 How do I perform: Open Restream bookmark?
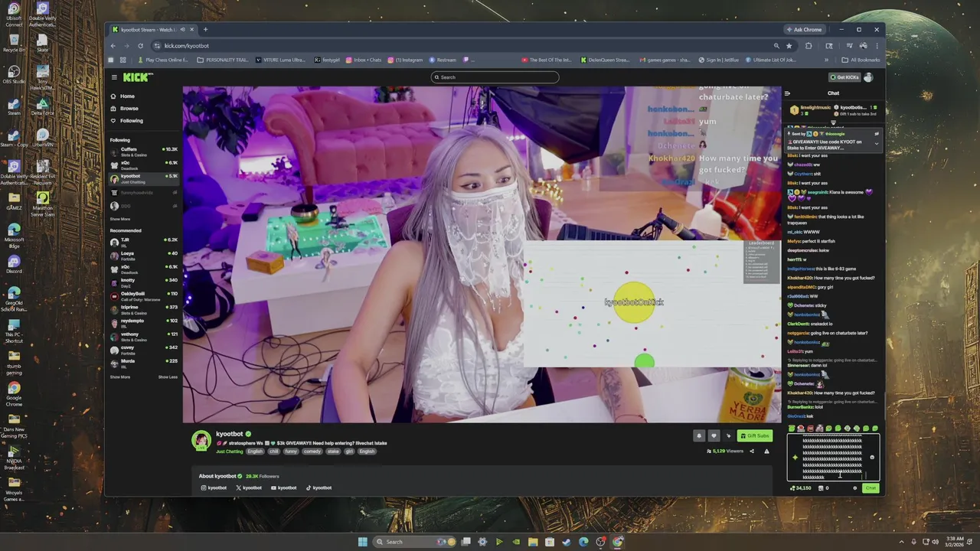[x=443, y=60]
